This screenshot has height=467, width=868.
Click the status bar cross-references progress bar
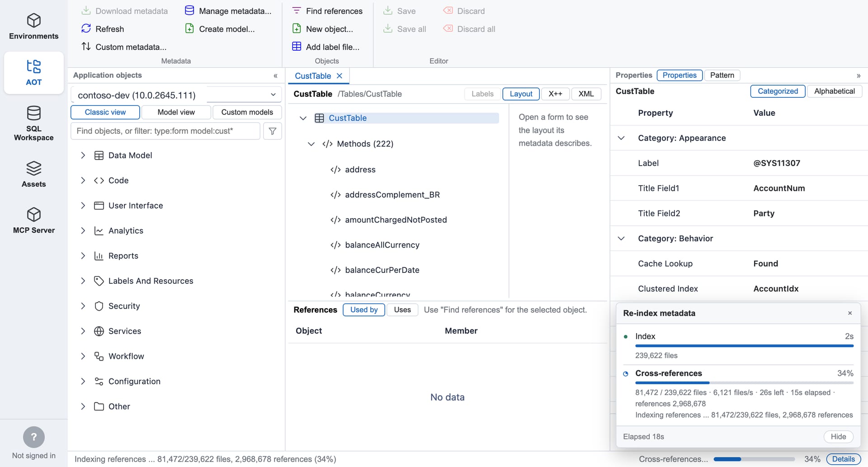tap(755, 459)
